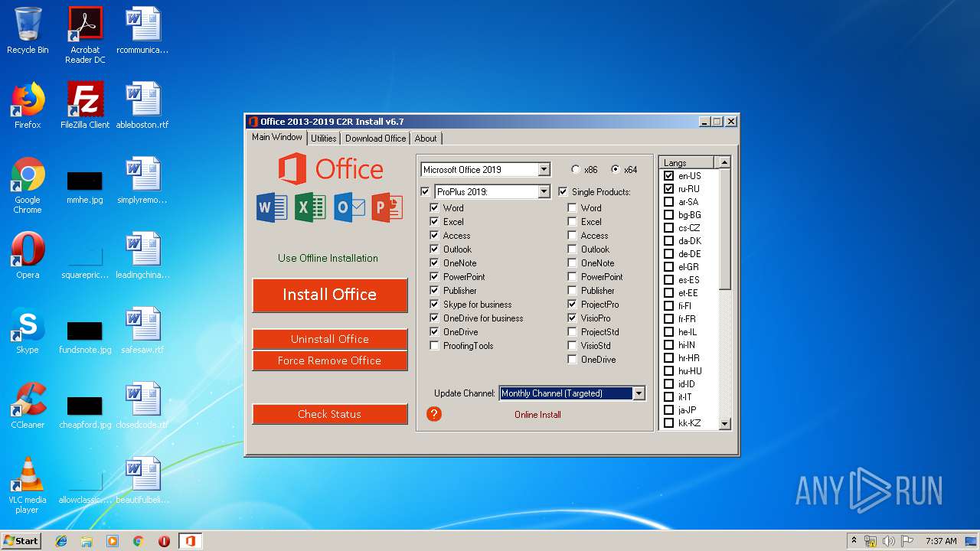Click Windows Media Player taskbar icon

pos(113,541)
